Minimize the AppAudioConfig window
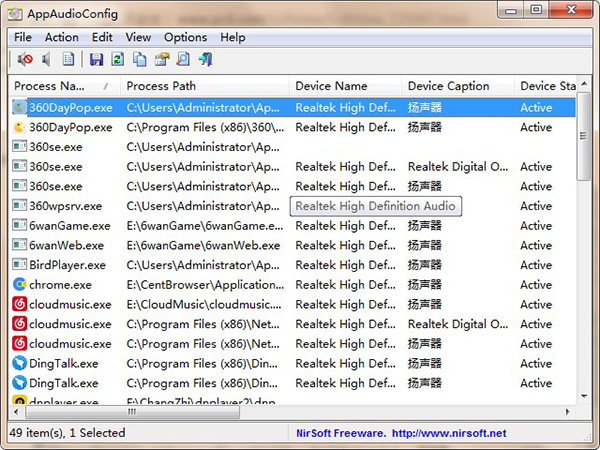The width and height of the screenshot is (600, 450). point(511,10)
